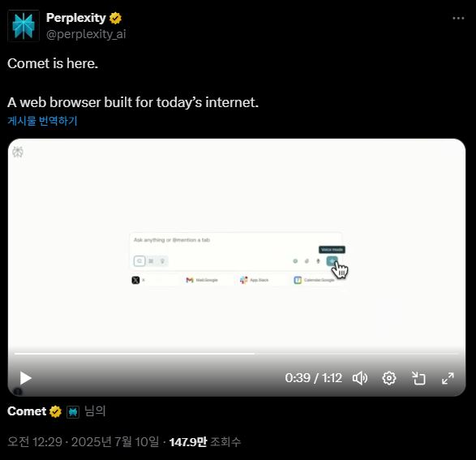Click the X shortcut tile in video
This screenshot has height=460, width=476.
click(139, 280)
